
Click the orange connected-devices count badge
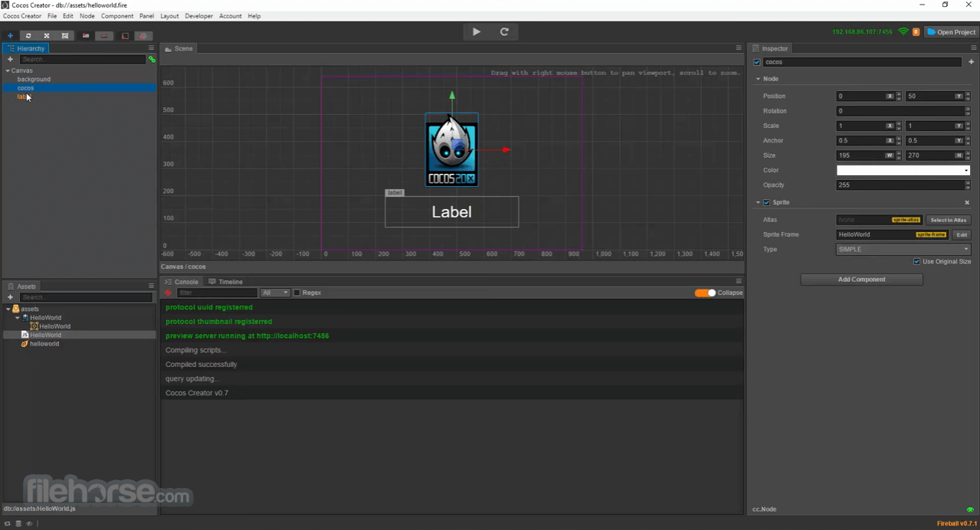pyautogui.click(x=916, y=32)
